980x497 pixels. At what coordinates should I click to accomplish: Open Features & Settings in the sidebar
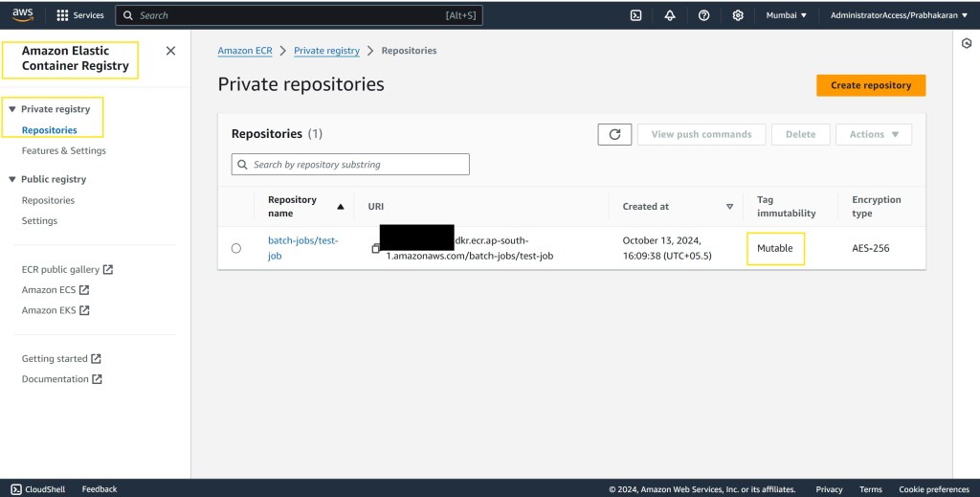coord(63,150)
